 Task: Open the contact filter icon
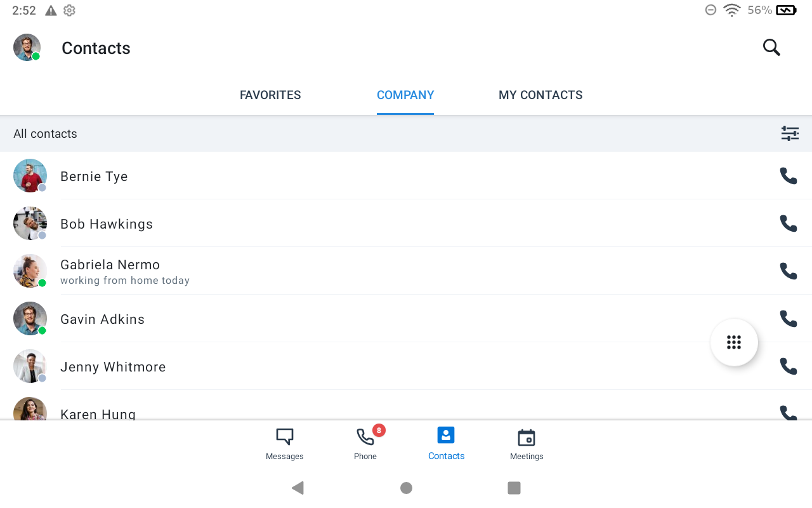(x=790, y=133)
